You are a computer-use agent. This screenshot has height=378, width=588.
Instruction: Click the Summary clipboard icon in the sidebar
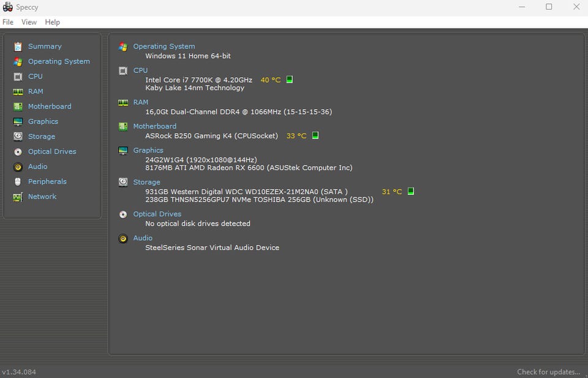[18, 47]
